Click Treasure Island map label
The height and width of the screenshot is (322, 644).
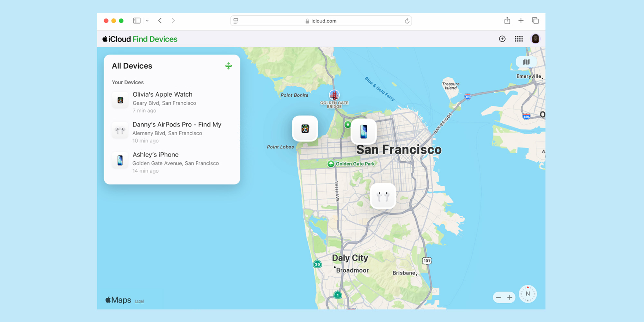pos(451,86)
